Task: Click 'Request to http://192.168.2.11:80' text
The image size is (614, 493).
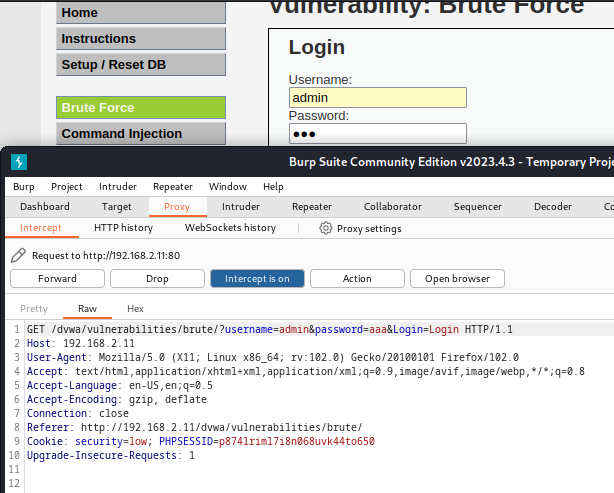Action: 106,256
